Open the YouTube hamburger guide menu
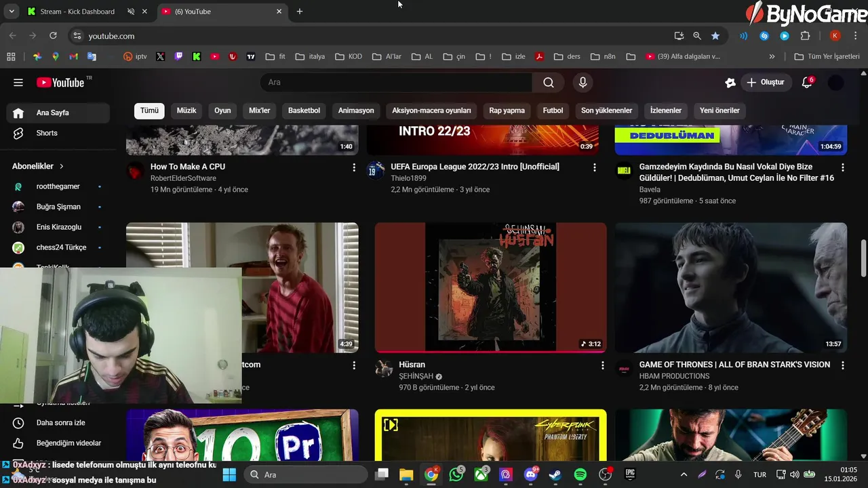The image size is (868, 488). [x=18, y=83]
